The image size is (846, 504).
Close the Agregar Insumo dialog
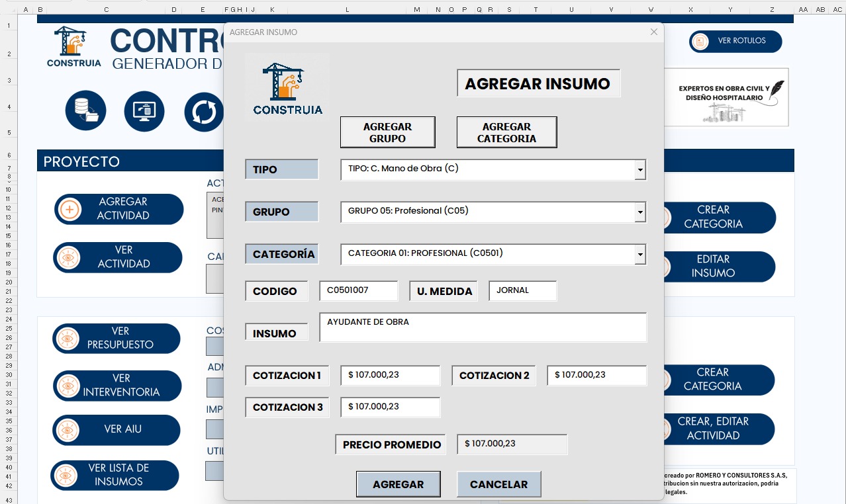tap(654, 32)
